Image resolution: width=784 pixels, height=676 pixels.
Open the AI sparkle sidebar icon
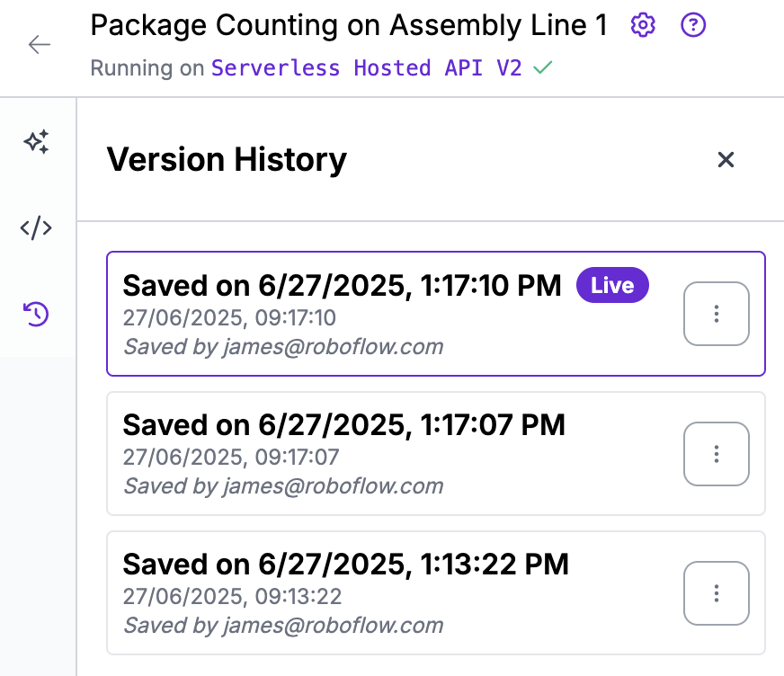coord(37,142)
